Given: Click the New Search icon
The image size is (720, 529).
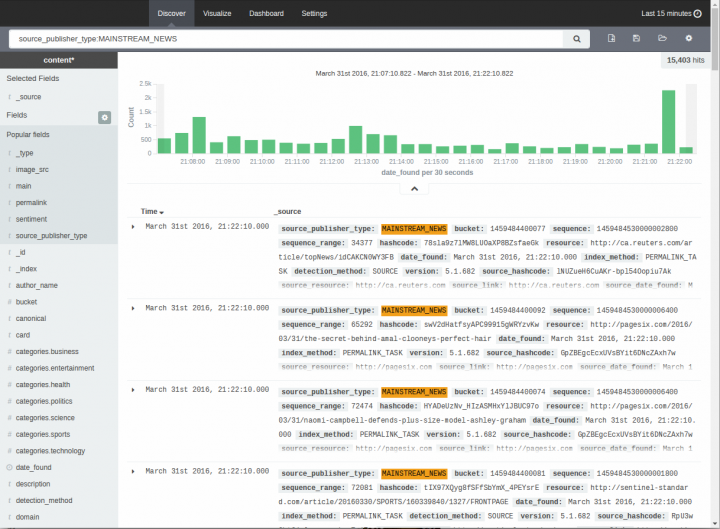Looking at the screenshot, I should [x=611, y=38].
